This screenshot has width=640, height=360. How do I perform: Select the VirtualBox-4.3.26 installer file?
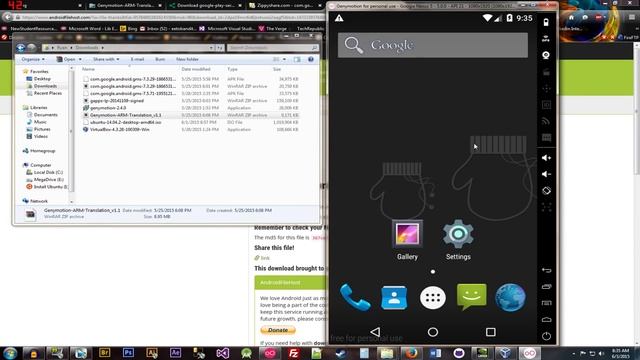120,129
